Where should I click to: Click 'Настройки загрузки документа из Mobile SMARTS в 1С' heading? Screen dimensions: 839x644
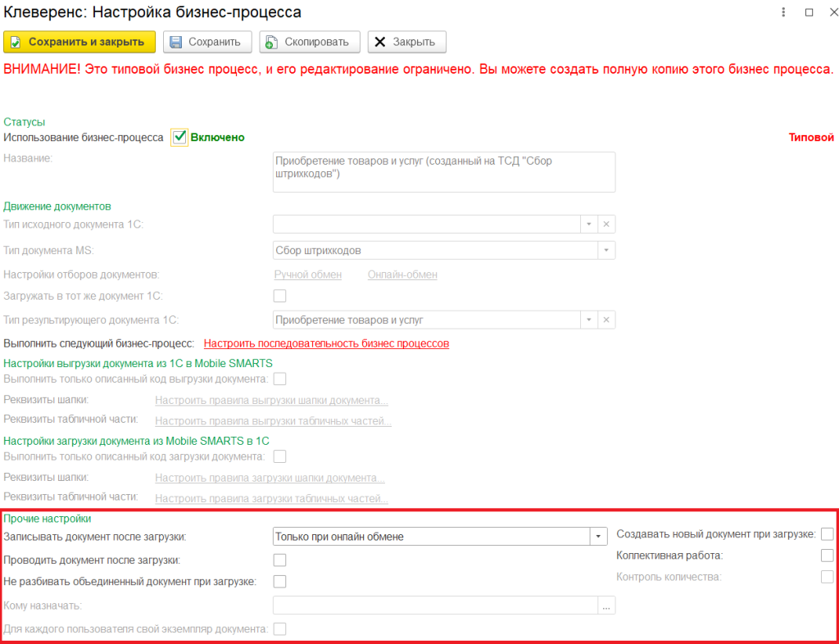coord(137,441)
